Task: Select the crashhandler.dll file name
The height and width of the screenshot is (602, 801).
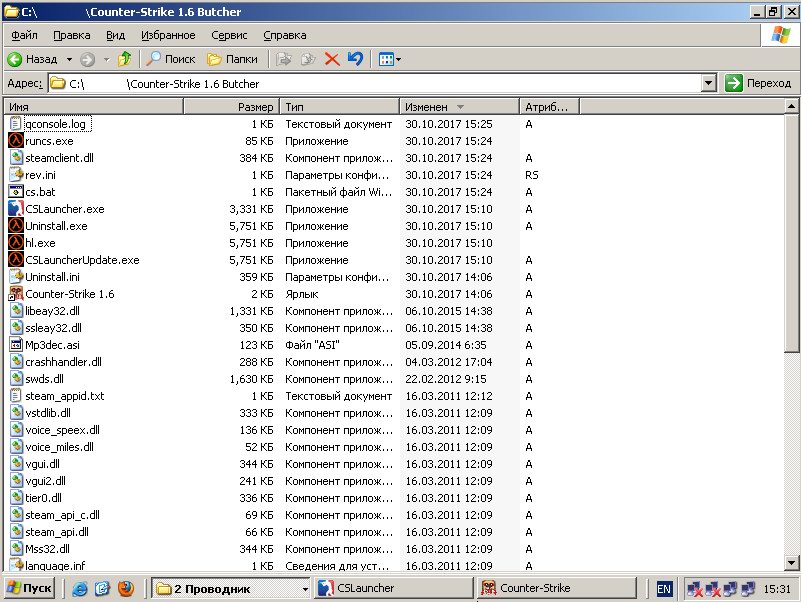Action: (x=63, y=362)
